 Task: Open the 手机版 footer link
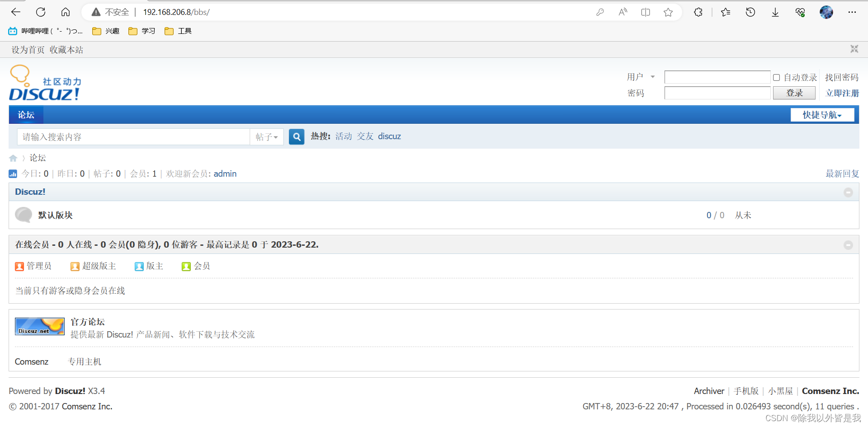coord(746,391)
